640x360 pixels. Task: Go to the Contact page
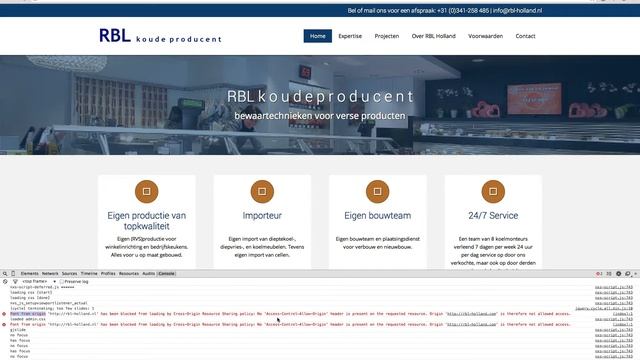pos(525,36)
